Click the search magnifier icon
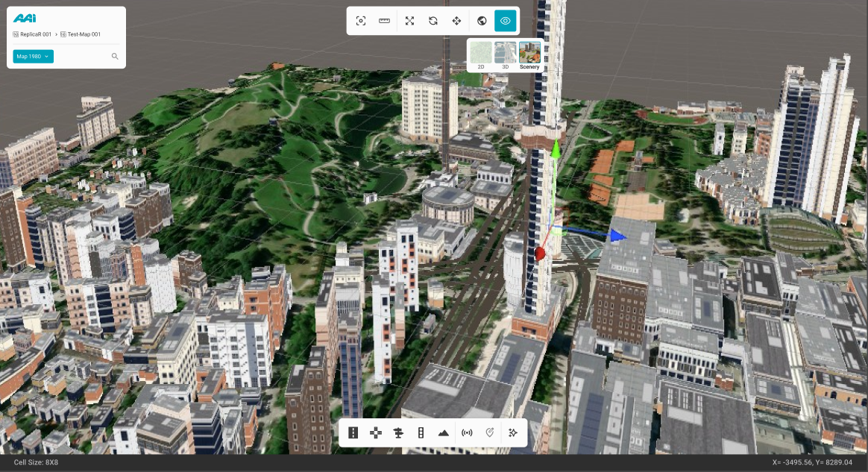Viewport: 868px width, 472px height. [115, 57]
